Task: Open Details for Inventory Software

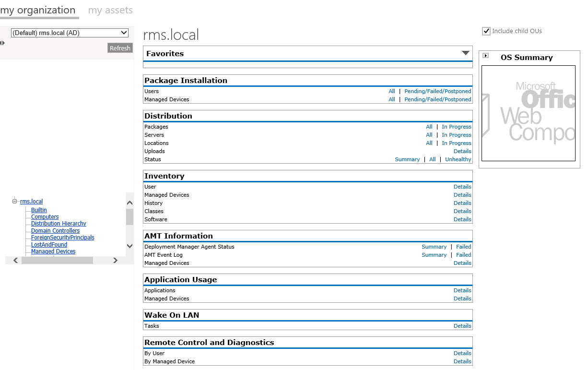Action: 462,219
